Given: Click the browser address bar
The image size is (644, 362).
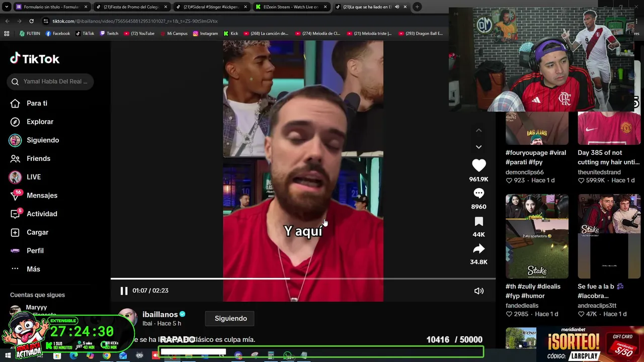Looking at the screenshot, I should [242, 21].
